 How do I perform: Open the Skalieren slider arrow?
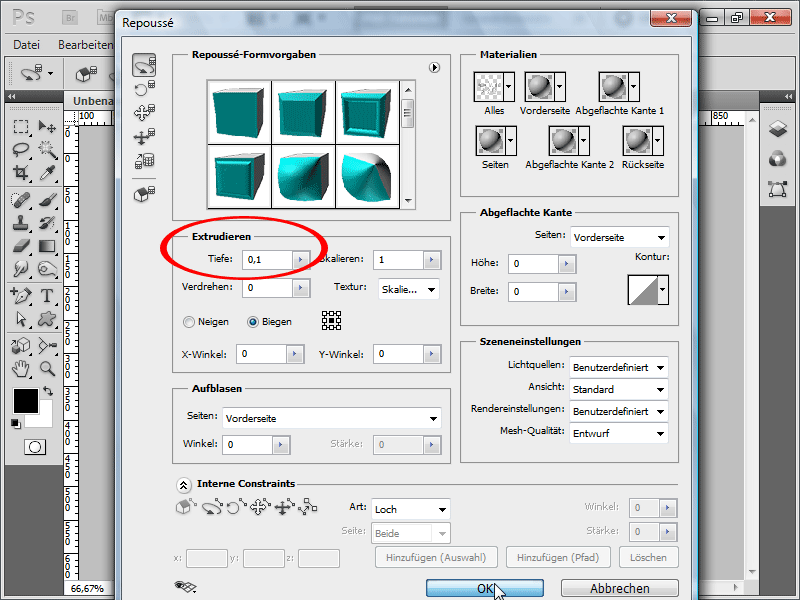[x=432, y=260]
